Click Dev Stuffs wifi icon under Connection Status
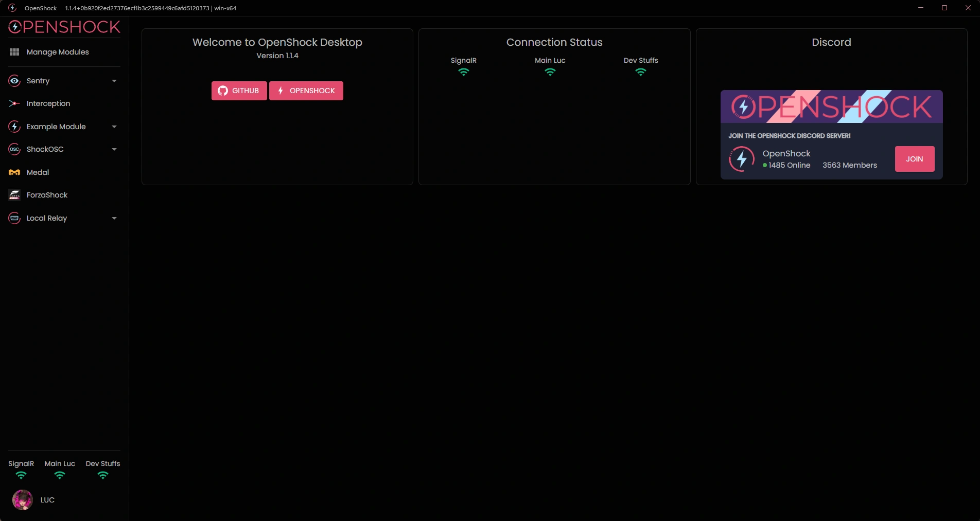980x521 pixels. (x=641, y=72)
